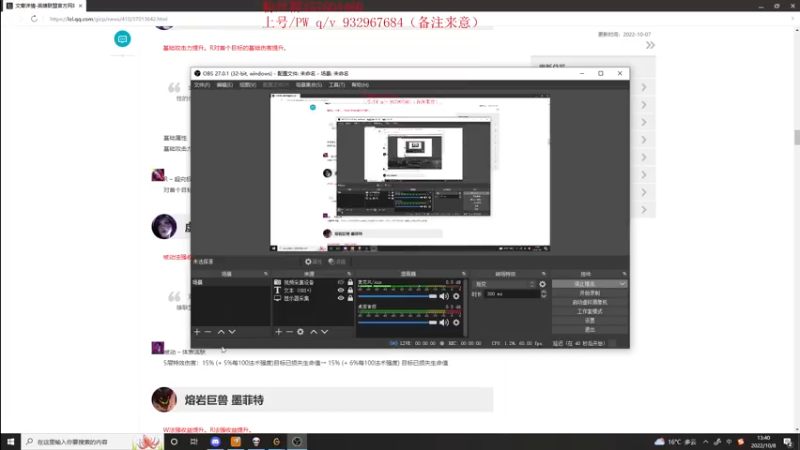The width and height of the screenshot is (800, 450).
Task: Click in the transition duration 300 ms field
Action: tap(512, 294)
